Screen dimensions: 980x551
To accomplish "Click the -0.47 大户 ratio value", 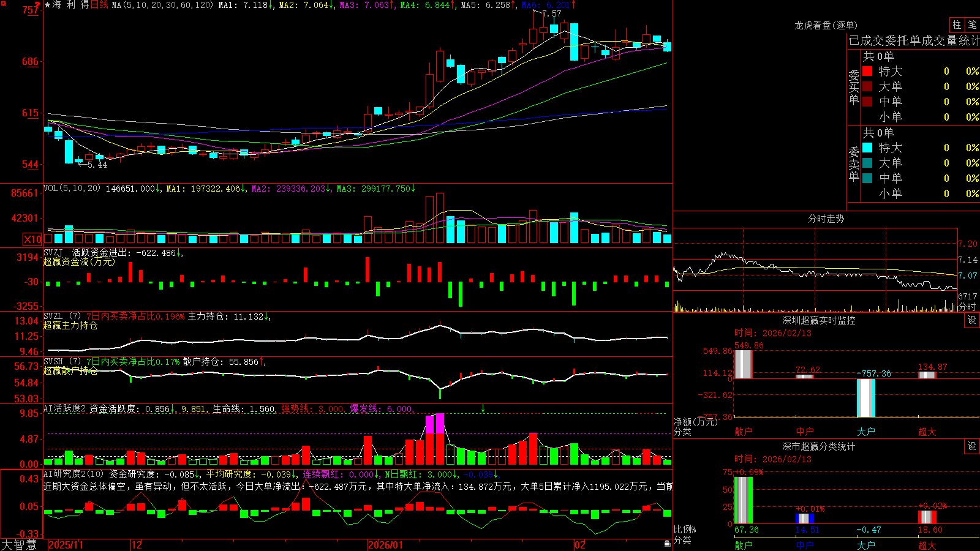I will click(x=869, y=530).
